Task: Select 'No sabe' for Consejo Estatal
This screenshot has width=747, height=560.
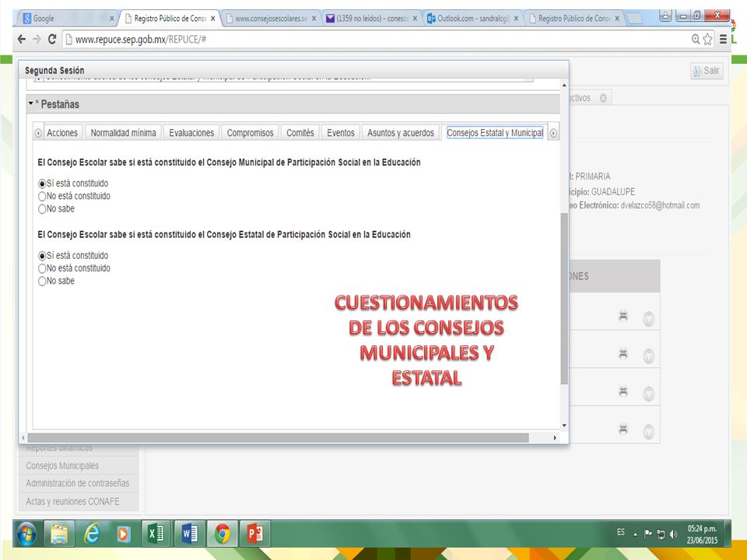Action: (x=42, y=282)
